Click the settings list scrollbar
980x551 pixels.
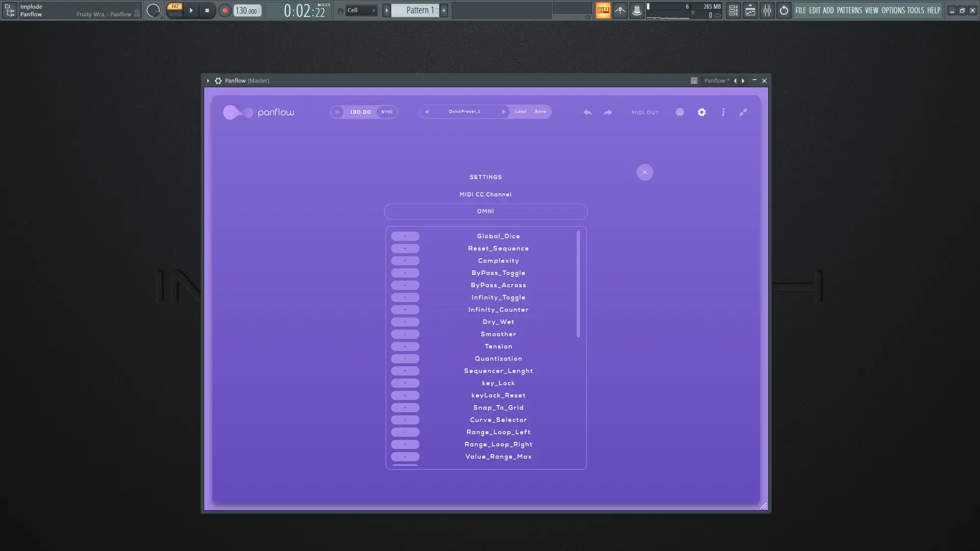coord(578,284)
